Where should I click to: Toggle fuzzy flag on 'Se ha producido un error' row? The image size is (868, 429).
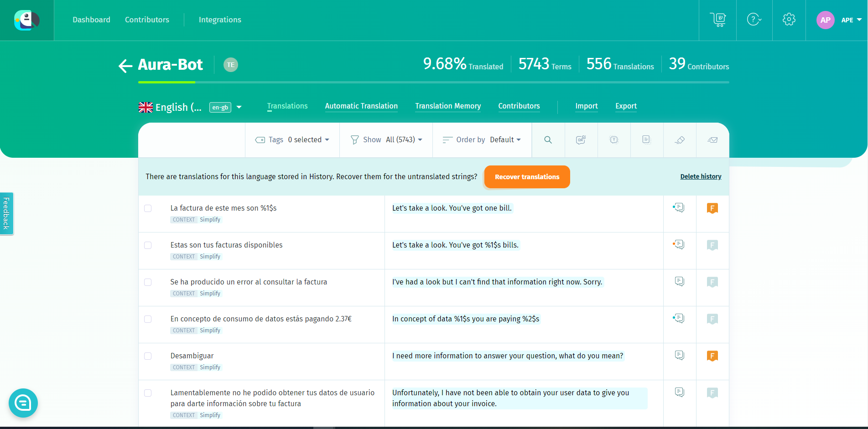click(712, 282)
